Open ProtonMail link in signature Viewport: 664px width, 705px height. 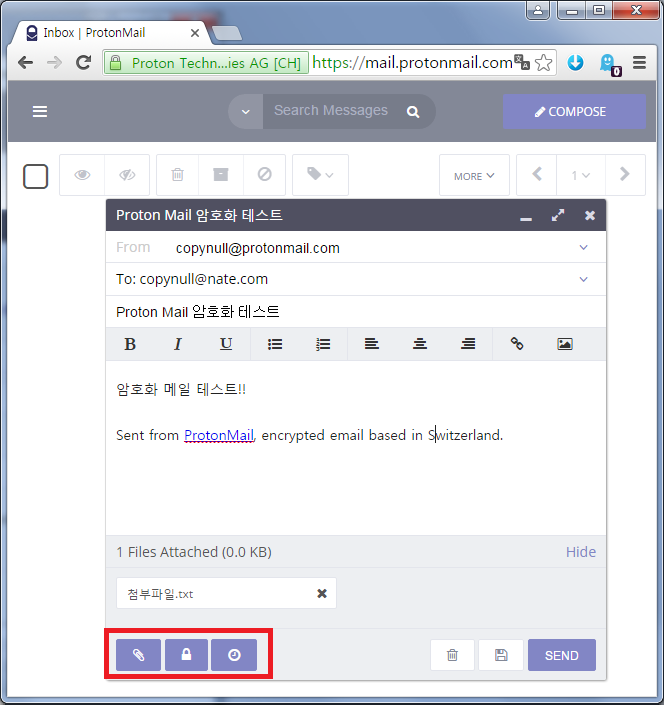click(x=219, y=435)
